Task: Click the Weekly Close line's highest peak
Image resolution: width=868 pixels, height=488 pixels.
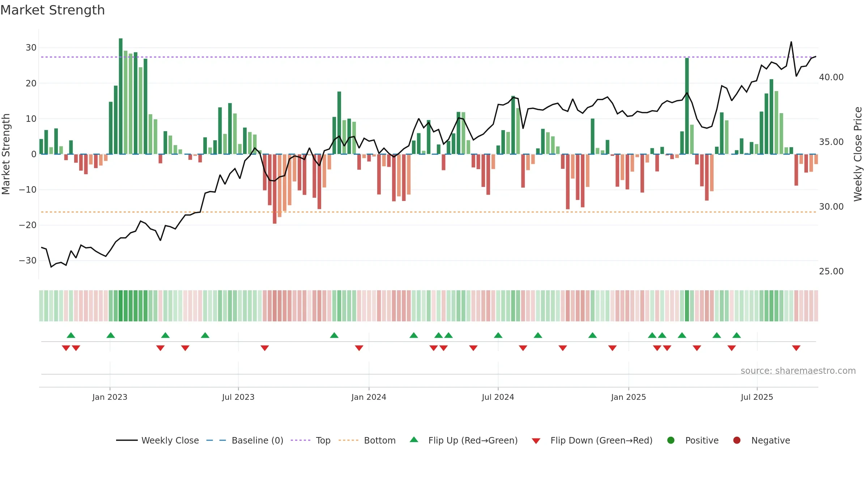Action: coord(791,42)
